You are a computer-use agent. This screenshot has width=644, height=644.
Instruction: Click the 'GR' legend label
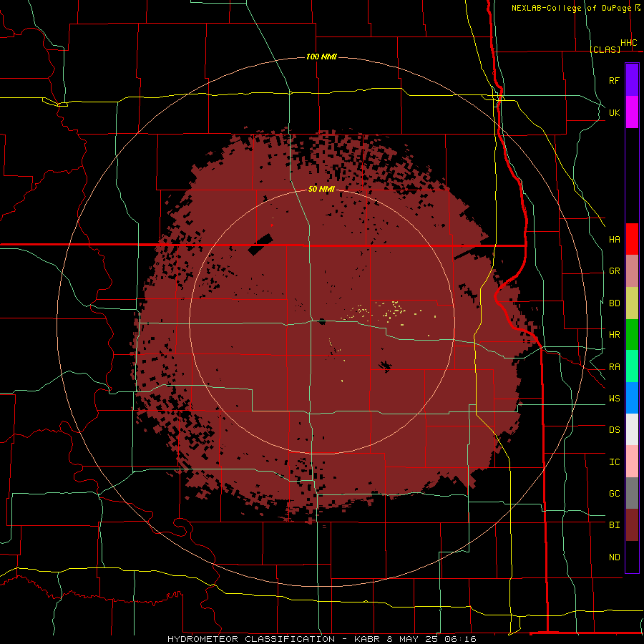(615, 271)
